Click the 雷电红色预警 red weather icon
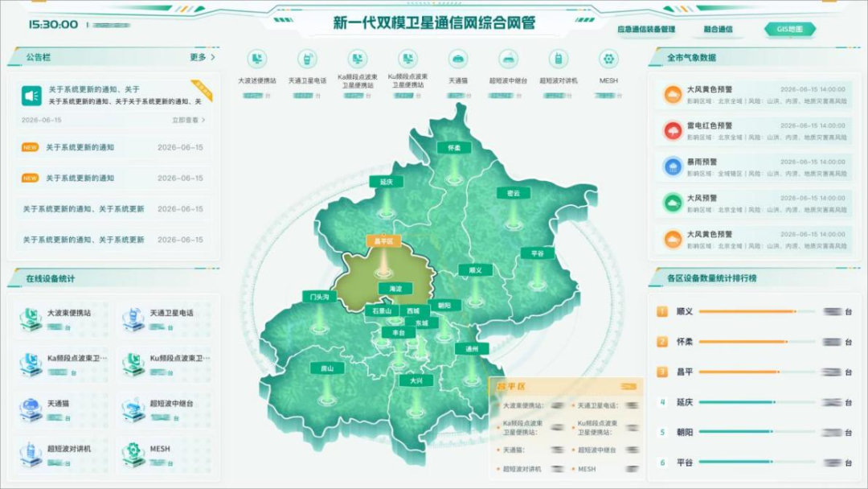The height and width of the screenshot is (489, 868). [x=674, y=131]
